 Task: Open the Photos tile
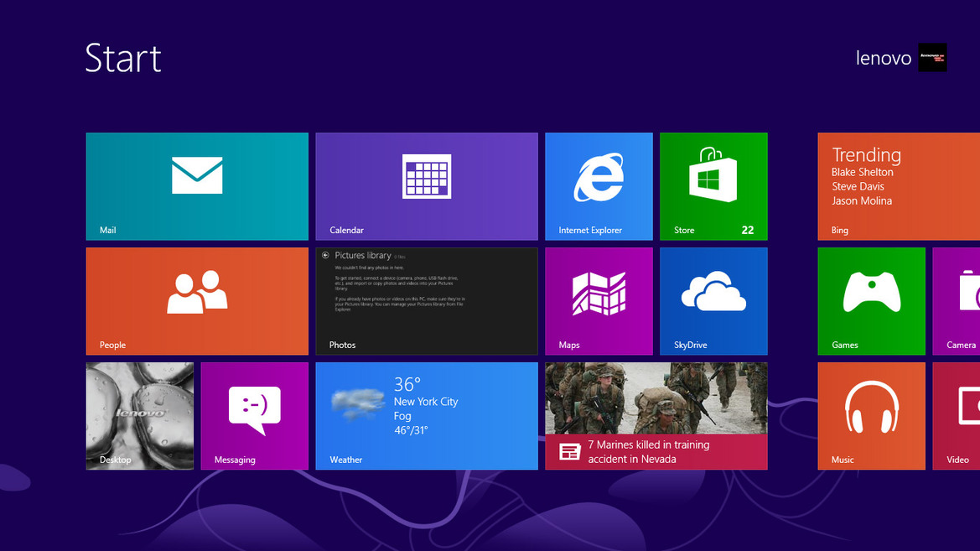(426, 301)
